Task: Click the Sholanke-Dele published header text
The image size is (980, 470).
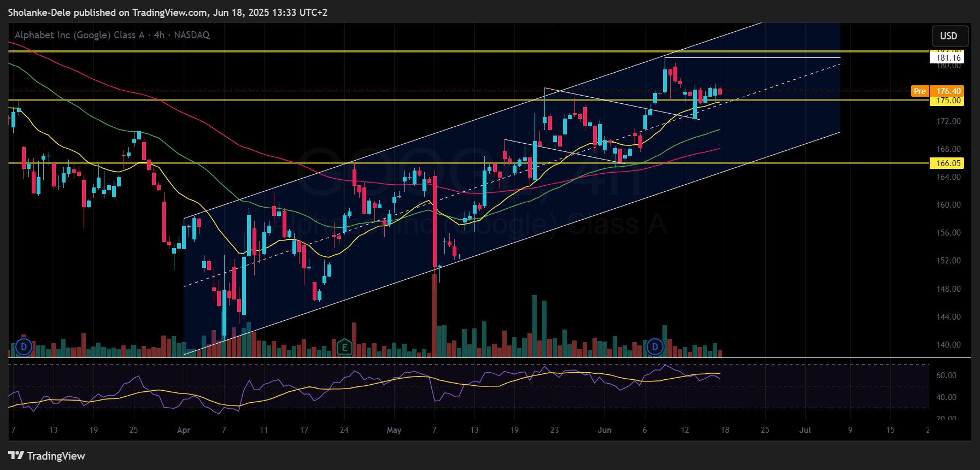Action: tap(167, 12)
